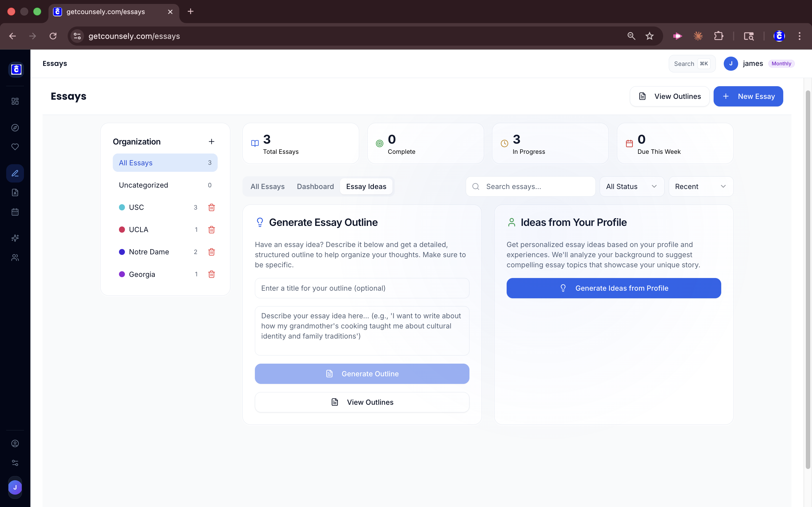This screenshot has width=812, height=507.
Task: Open the Dashboard grid icon in sidebar
Action: pyautogui.click(x=15, y=101)
